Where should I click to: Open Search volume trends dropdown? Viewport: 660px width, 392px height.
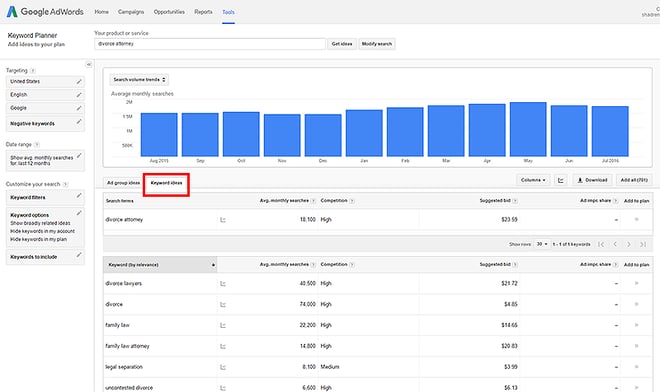pos(139,80)
